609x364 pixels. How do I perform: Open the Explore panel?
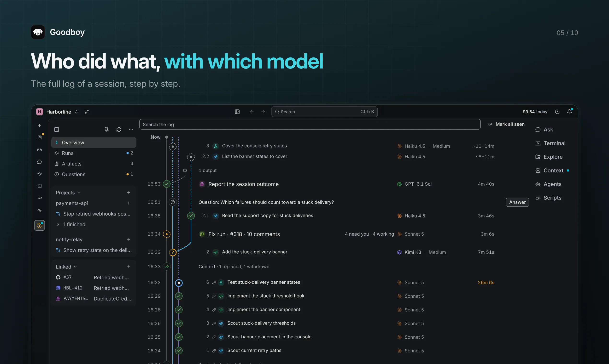point(549,157)
